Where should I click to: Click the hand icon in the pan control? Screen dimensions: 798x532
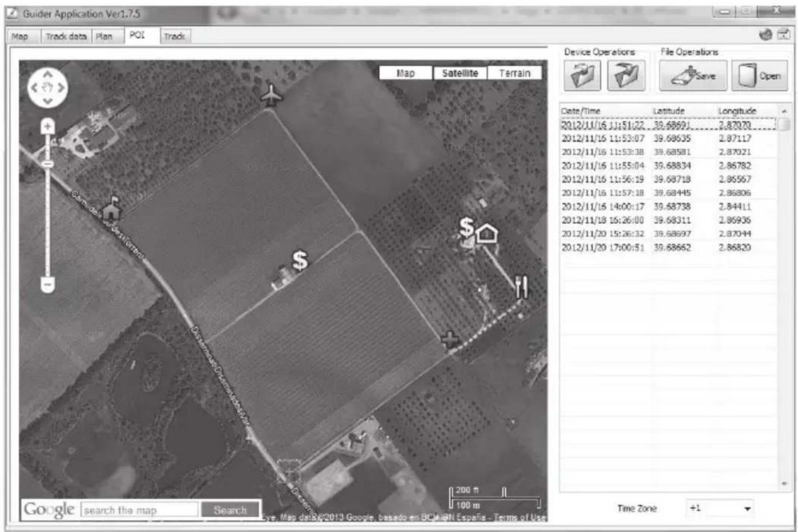47,88
